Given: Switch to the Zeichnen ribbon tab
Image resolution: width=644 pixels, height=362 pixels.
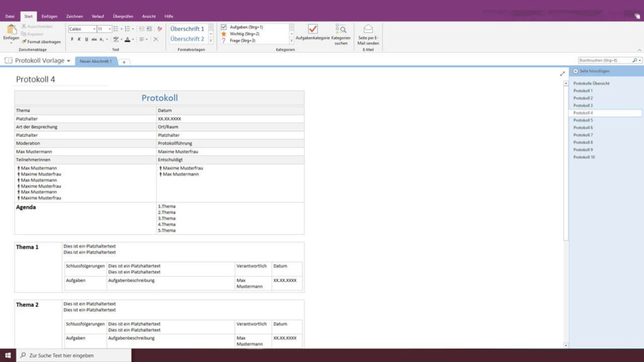Looking at the screenshot, I should pyautogui.click(x=74, y=16).
